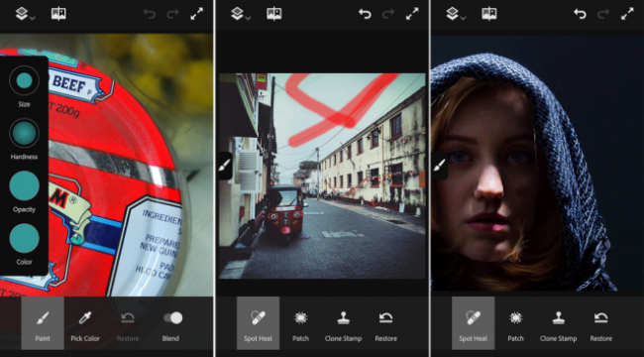Open tutorial book icon in left panel
644x357 pixels.
58,14
